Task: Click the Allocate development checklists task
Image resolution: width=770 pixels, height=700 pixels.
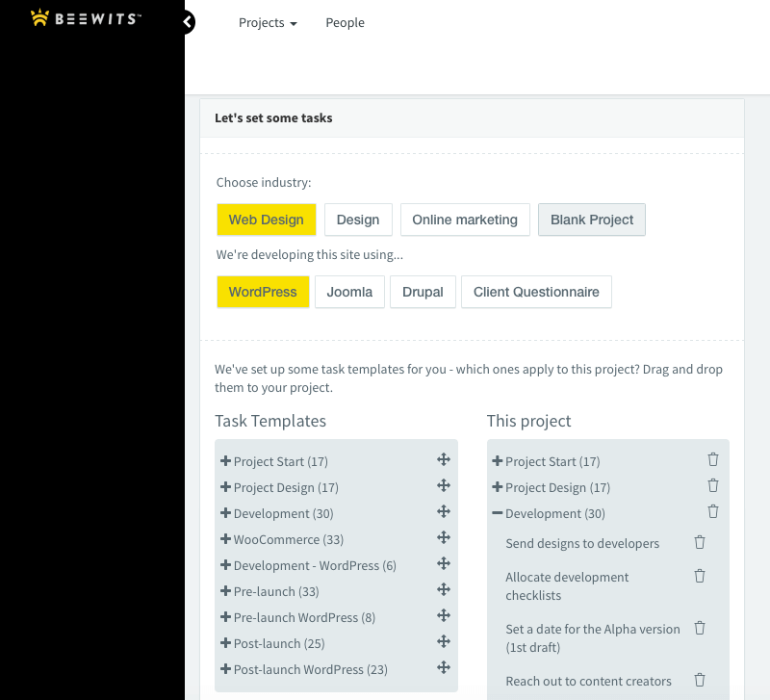Action: (x=567, y=586)
